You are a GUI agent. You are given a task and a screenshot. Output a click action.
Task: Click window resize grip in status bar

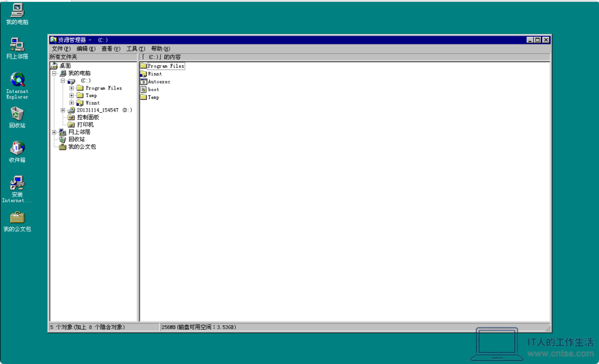[548, 328]
